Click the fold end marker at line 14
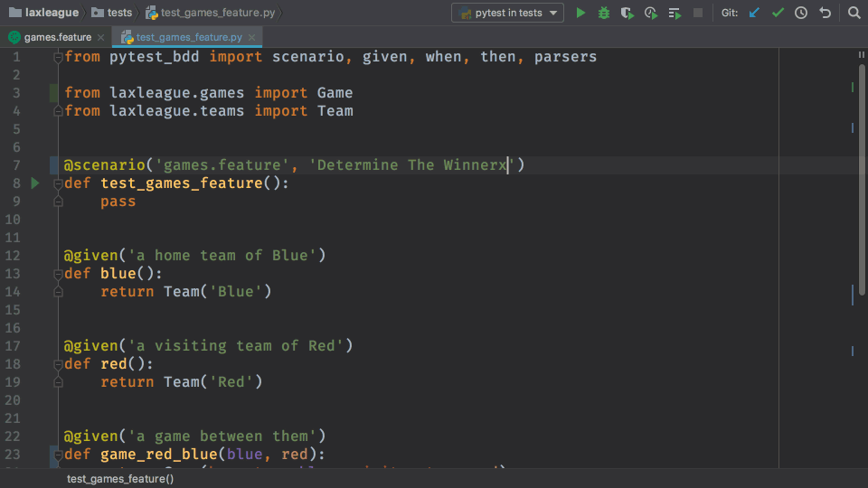This screenshot has width=868, height=488. [x=58, y=292]
